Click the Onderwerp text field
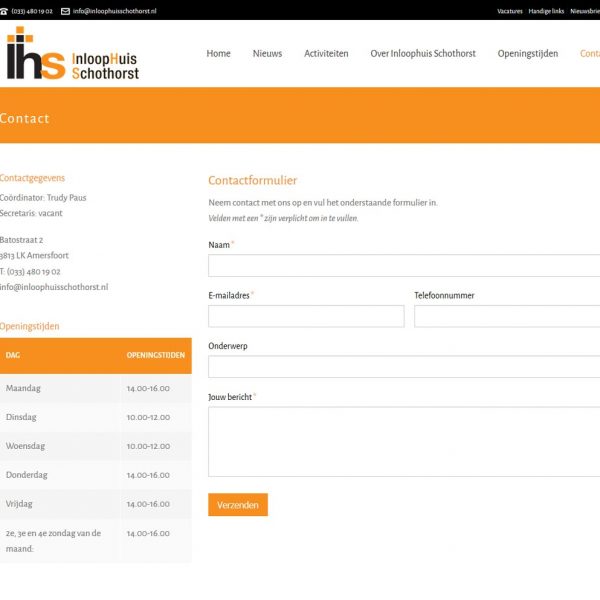Viewport: 600px width, 600px height. point(404,367)
